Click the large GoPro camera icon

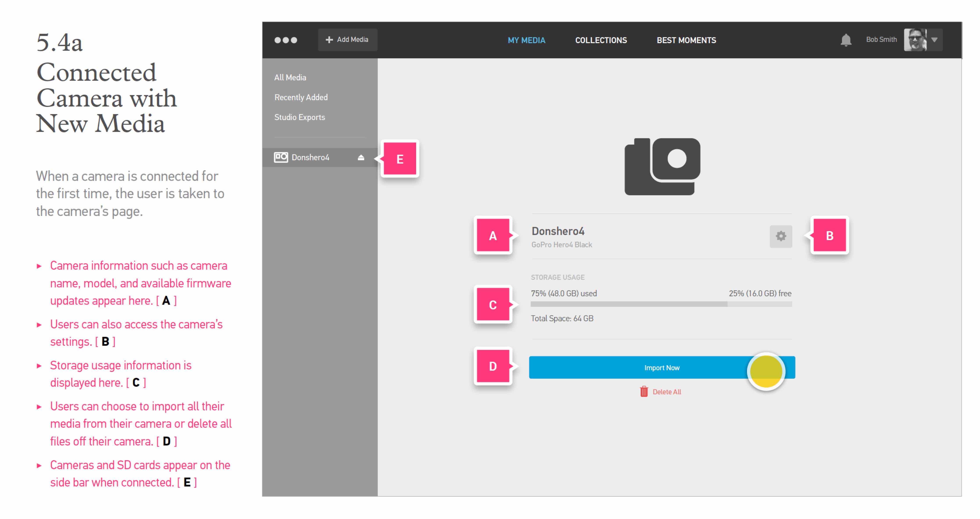[x=662, y=166]
